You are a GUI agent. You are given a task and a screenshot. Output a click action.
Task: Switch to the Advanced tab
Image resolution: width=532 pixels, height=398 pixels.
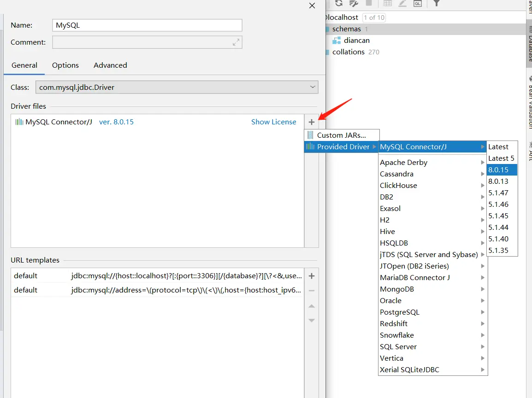pos(110,65)
